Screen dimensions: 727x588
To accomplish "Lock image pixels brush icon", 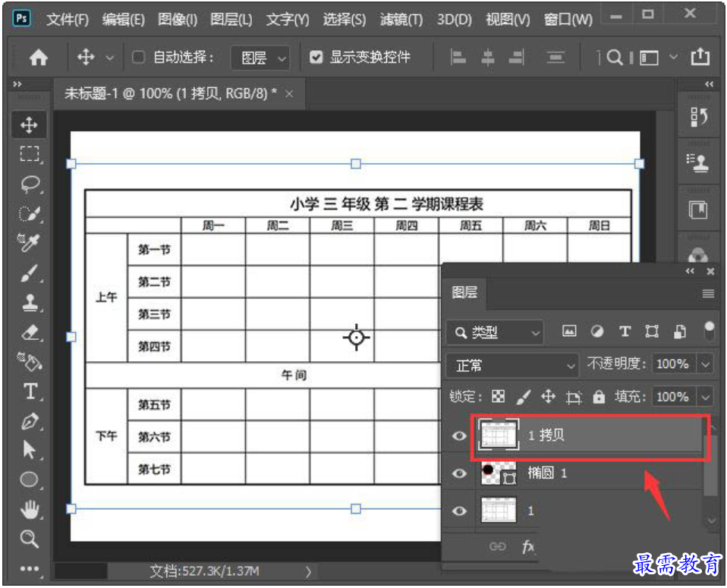I will pyautogui.click(x=523, y=397).
